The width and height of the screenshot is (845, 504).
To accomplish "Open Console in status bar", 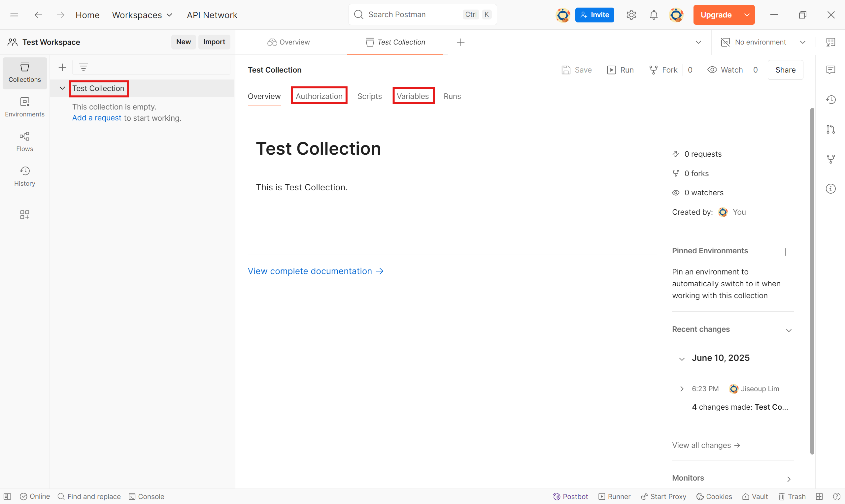I will (x=147, y=496).
